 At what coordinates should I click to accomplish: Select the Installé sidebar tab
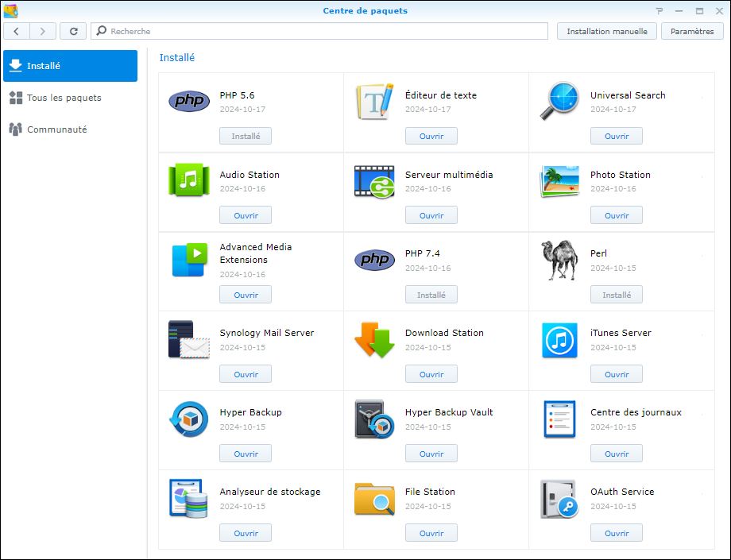pos(71,66)
